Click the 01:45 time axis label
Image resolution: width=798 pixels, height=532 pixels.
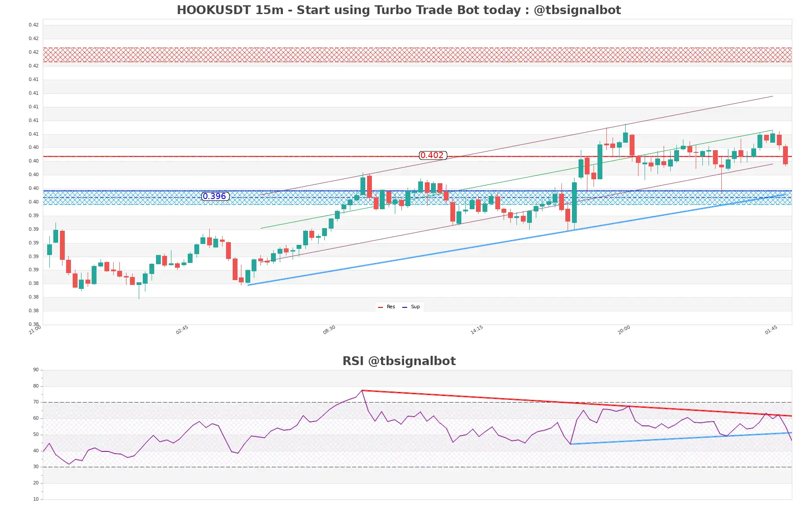click(771, 330)
